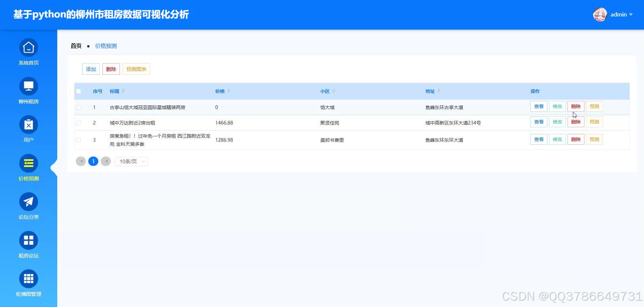Select 柳州租房 in the sidebar

click(x=28, y=91)
